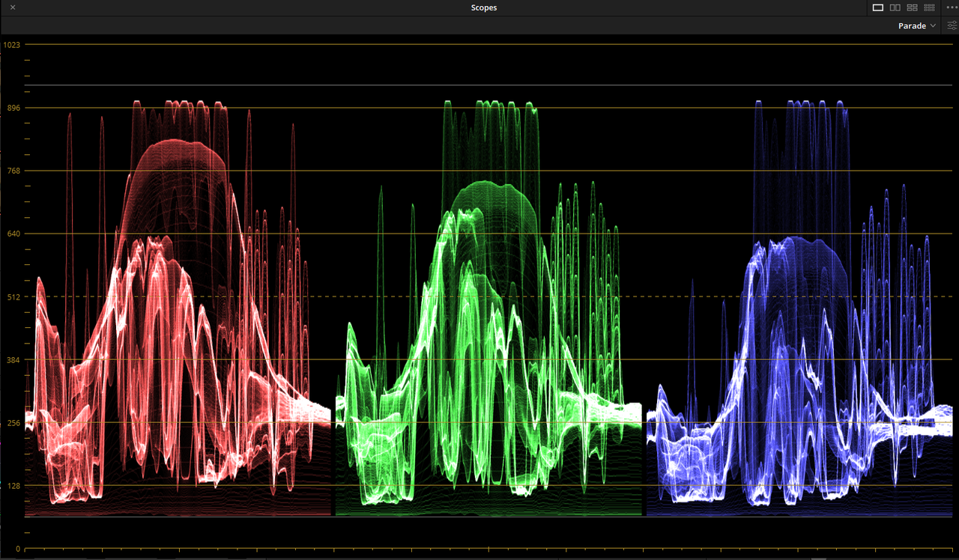Click the green channel waveform

pyautogui.click(x=489, y=307)
